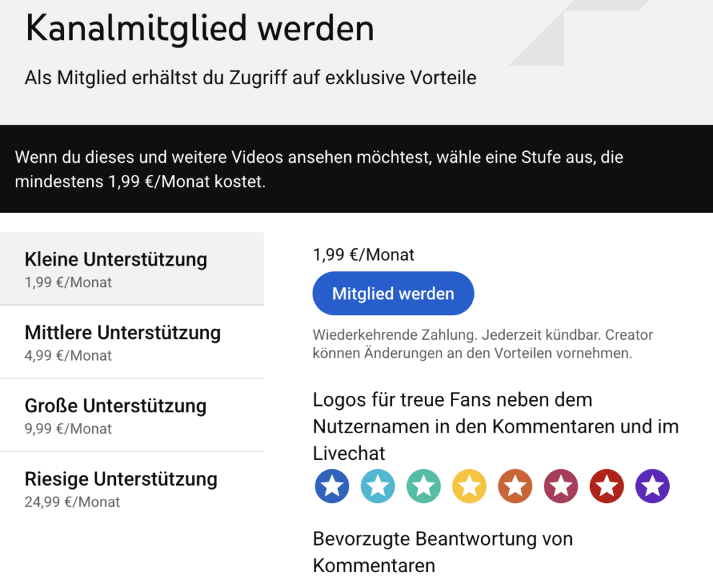Click the subtitle about exklusive Vorteile

(250, 78)
